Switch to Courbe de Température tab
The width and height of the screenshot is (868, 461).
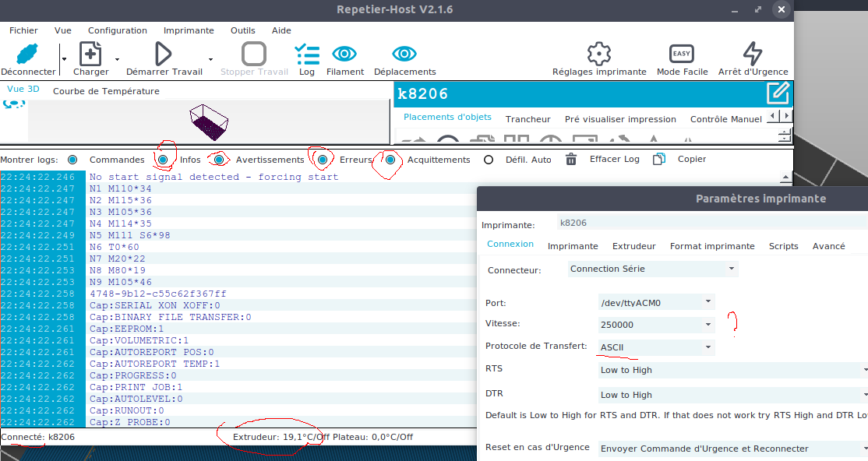(106, 91)
